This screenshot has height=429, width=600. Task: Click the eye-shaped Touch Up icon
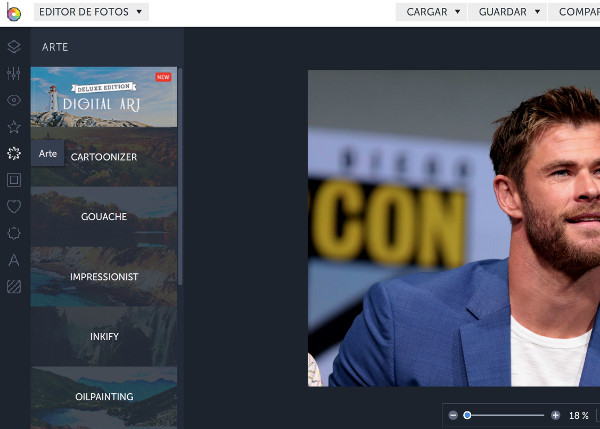[14, 100]
